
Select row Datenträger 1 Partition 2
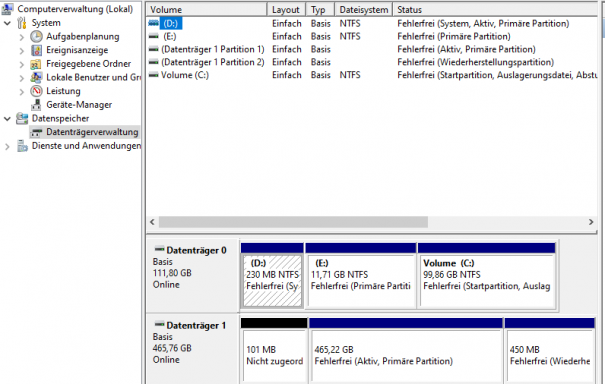point(372,62)
